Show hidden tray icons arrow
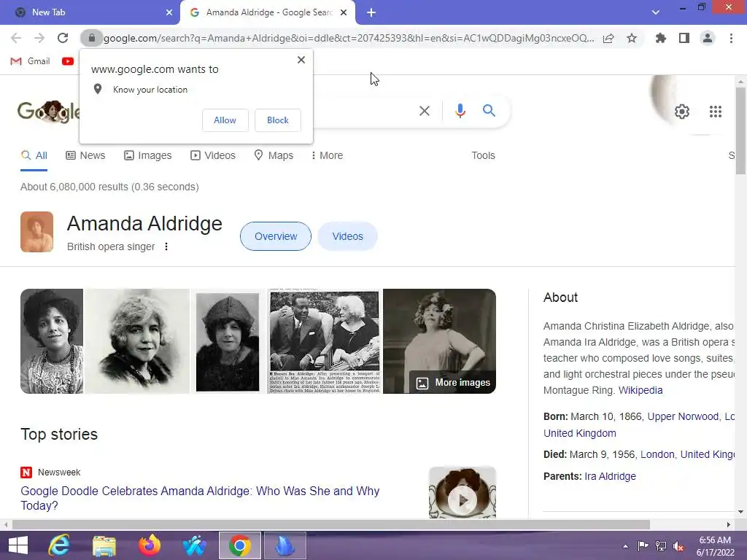Screen dimensions: 747x560 coord(625,546)
